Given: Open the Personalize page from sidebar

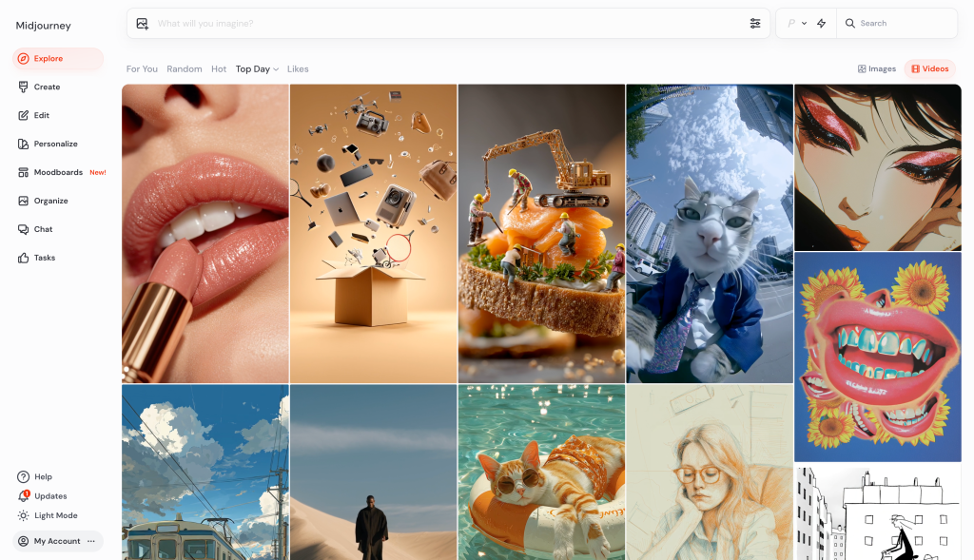Looking at the screenshot, I should pos(55,144).
